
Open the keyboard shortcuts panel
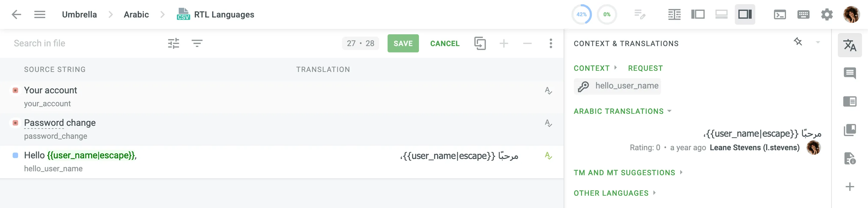[803, 14]
